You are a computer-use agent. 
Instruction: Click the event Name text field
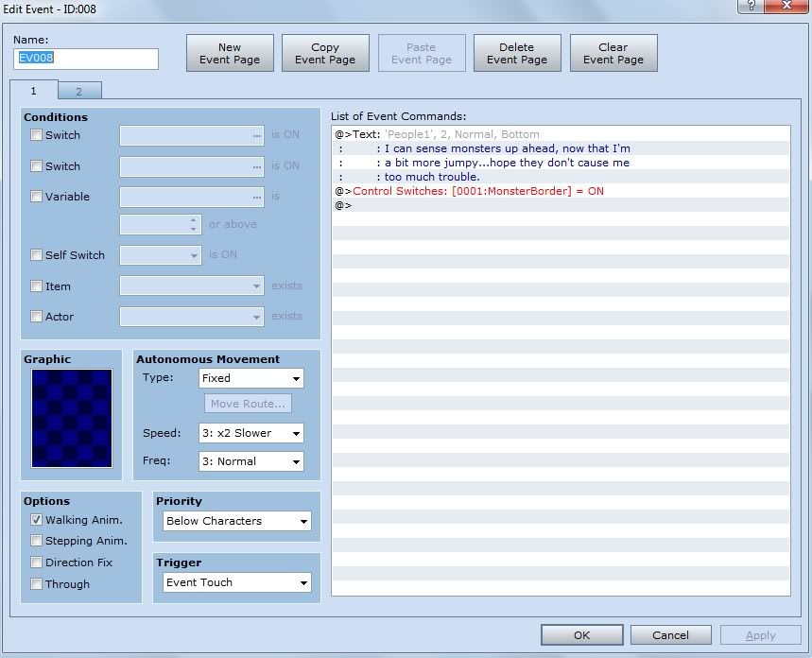click(86, 59)
